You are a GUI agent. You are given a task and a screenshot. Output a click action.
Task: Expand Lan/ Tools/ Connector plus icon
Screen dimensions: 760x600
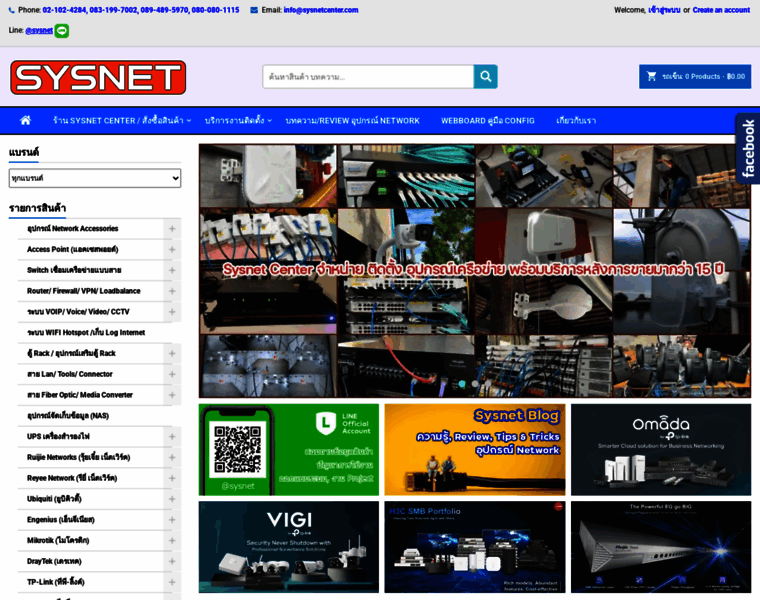172,375
